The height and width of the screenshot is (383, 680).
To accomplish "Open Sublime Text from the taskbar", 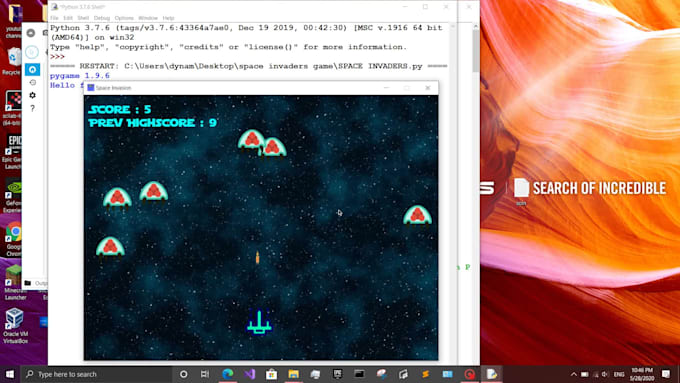I will click(425, 374).
